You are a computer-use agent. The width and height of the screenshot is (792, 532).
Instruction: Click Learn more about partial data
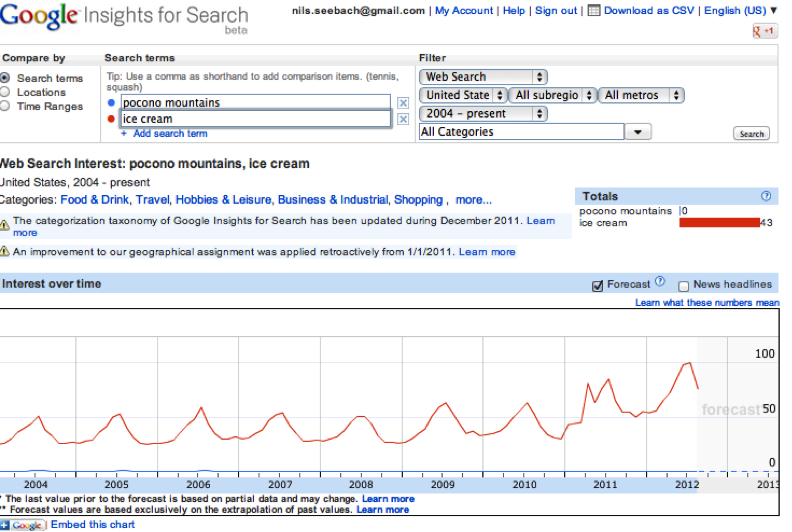click(x=388, y=499)
